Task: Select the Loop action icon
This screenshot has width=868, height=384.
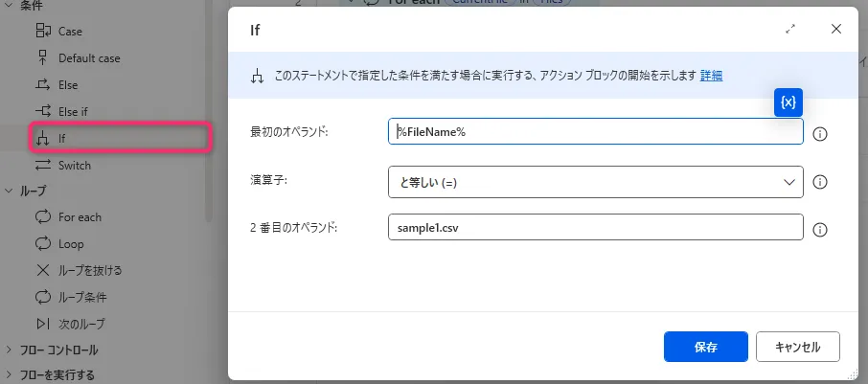Action: tap(42, 244)
